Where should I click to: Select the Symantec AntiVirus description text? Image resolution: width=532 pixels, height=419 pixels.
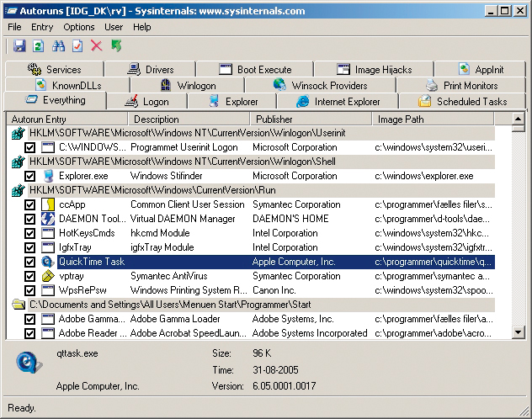(168, 276)
